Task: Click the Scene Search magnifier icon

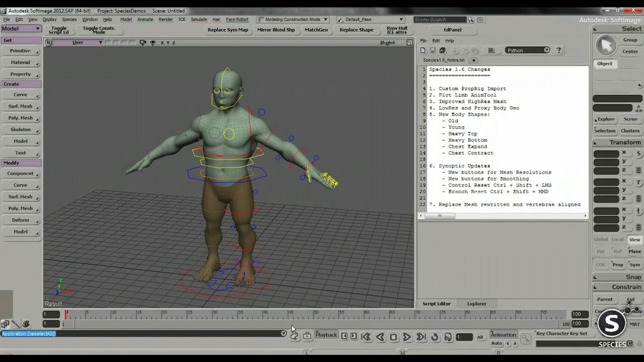Action: 471,20
